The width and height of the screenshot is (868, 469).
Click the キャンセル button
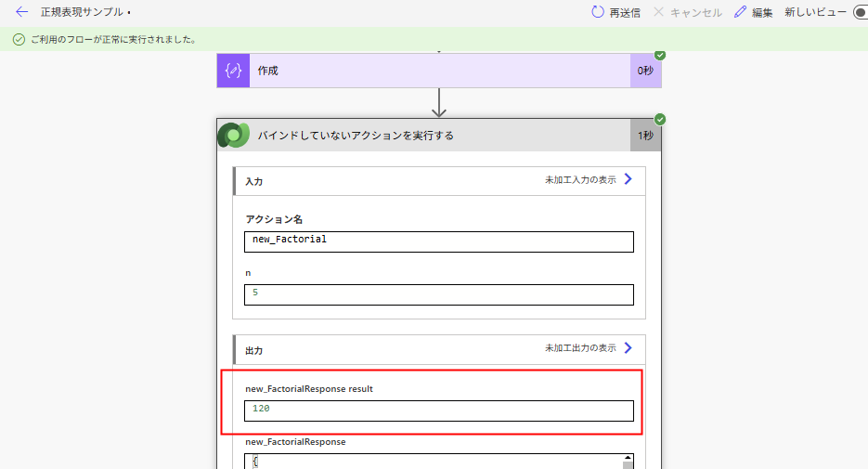point(688,12)
